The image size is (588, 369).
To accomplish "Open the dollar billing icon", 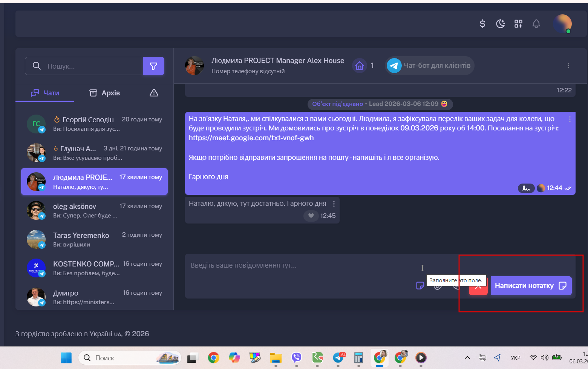I will pos(482,24).
